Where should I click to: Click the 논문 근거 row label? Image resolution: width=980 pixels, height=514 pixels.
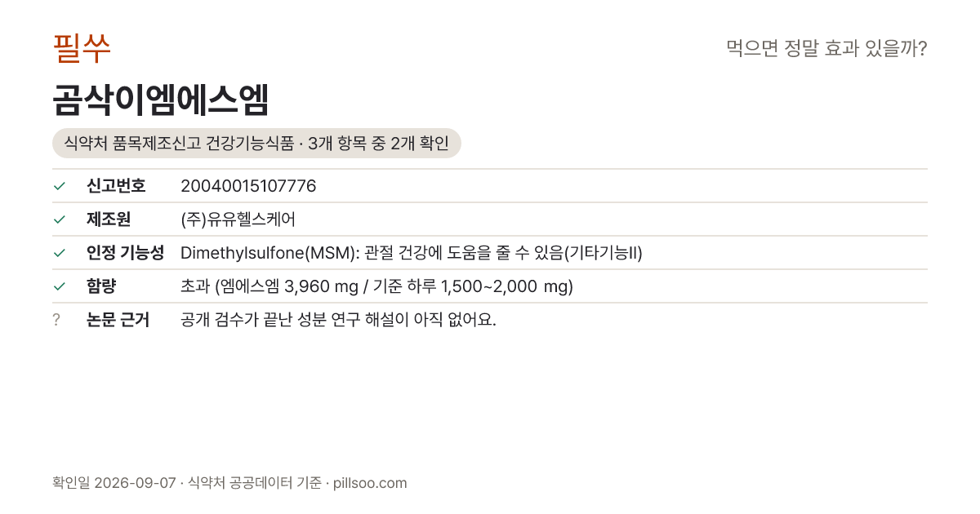[118, 320]
